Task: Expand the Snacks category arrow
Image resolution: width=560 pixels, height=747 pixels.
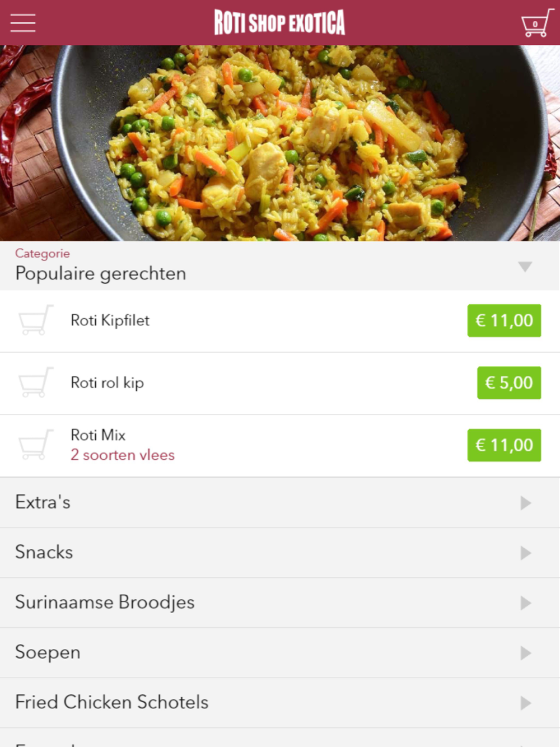Action: 525,553
